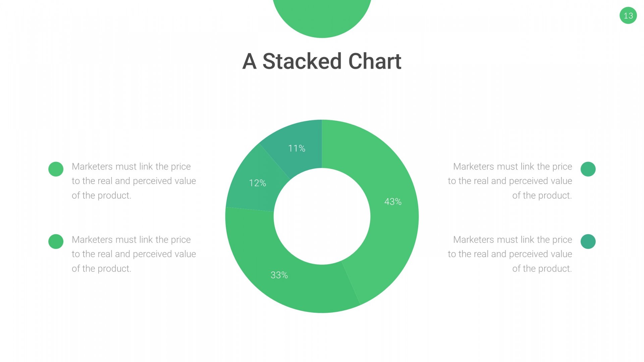Image resolution: width=644 pixels, height=362 pixels.
Task: Click the 12% data label
Action: (257, 183)
